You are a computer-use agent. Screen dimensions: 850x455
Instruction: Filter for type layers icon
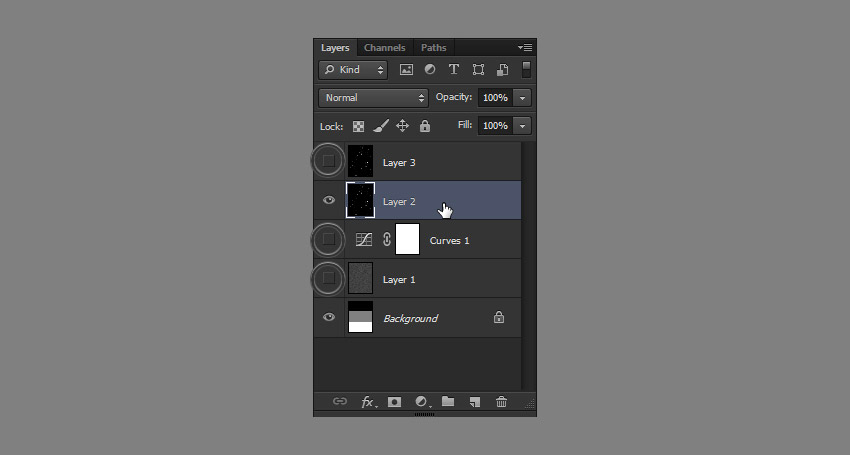click(454, 69)
